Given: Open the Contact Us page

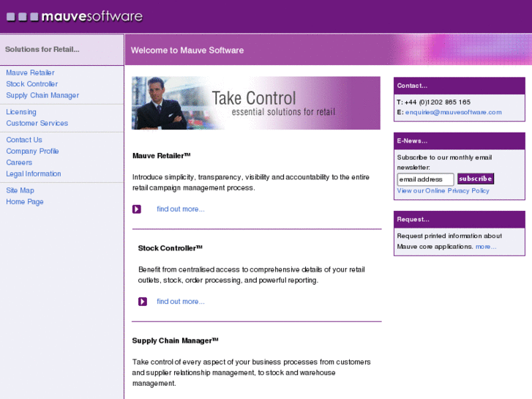Looking at the screenshot, I should click(24, 140).
